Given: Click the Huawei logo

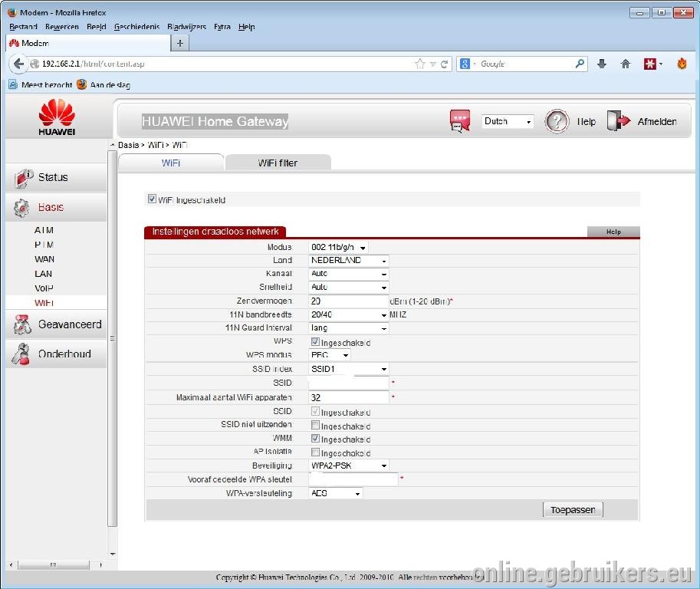Looking at the screenshot, I should [x=57, y=117].
